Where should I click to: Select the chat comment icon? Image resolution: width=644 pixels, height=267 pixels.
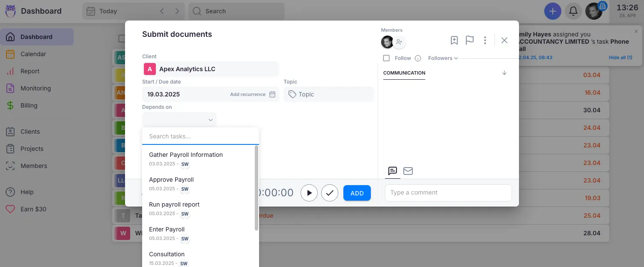click(x=392, y=171)
